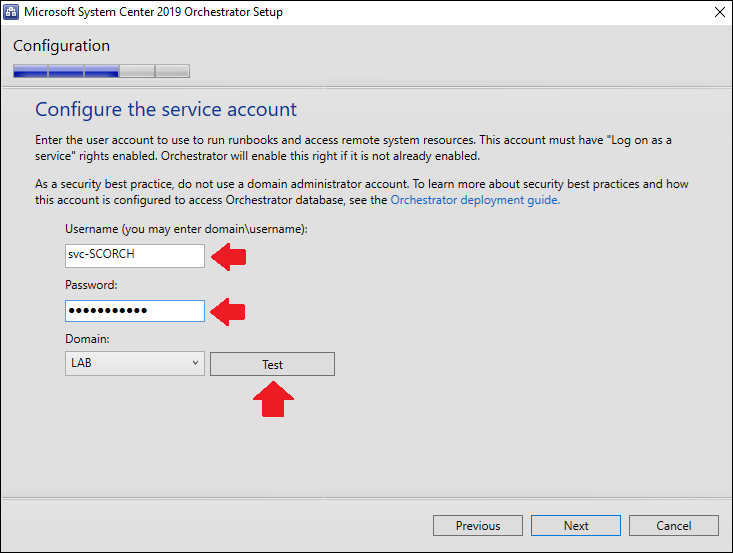Image resolution: width=733 pixels, height=553 pixels.
Task: Close the Orchestrator Setup window
Action: (x=719, y=12)
